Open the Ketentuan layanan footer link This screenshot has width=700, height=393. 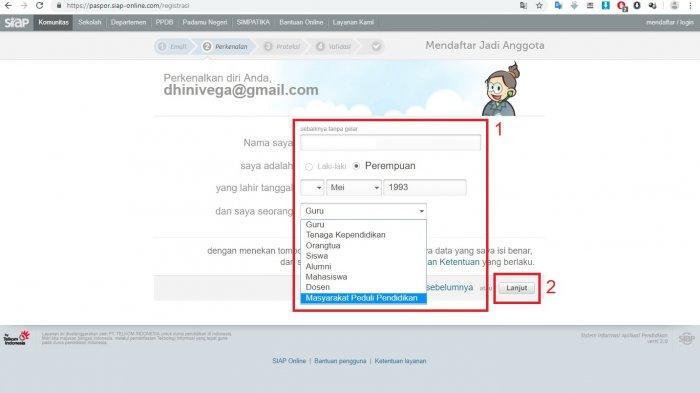(400, 361)
